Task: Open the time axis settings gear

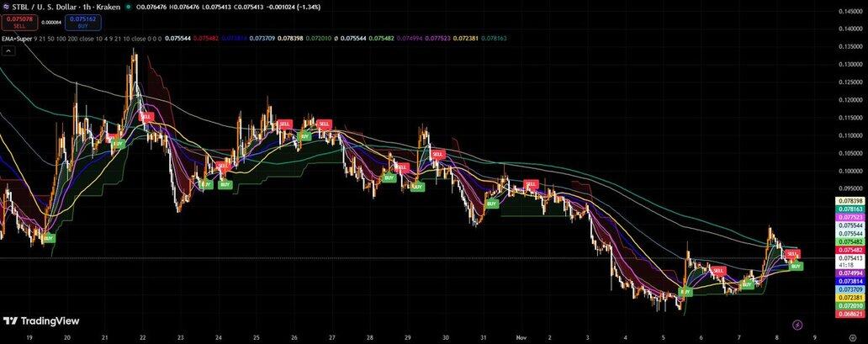Action: click(852, 337)
